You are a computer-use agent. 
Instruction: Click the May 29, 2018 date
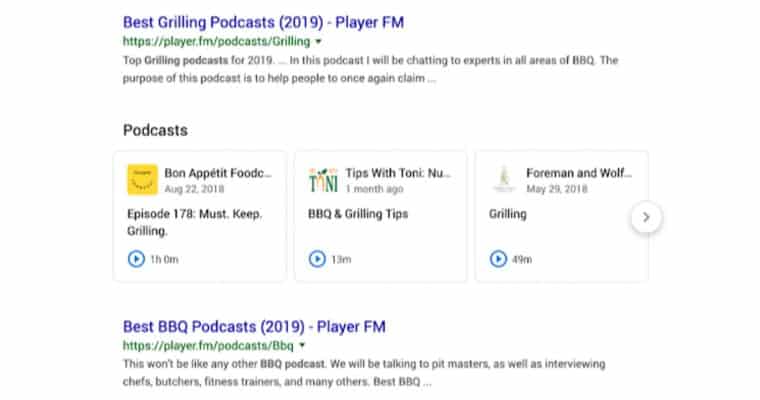pos(557,189)
